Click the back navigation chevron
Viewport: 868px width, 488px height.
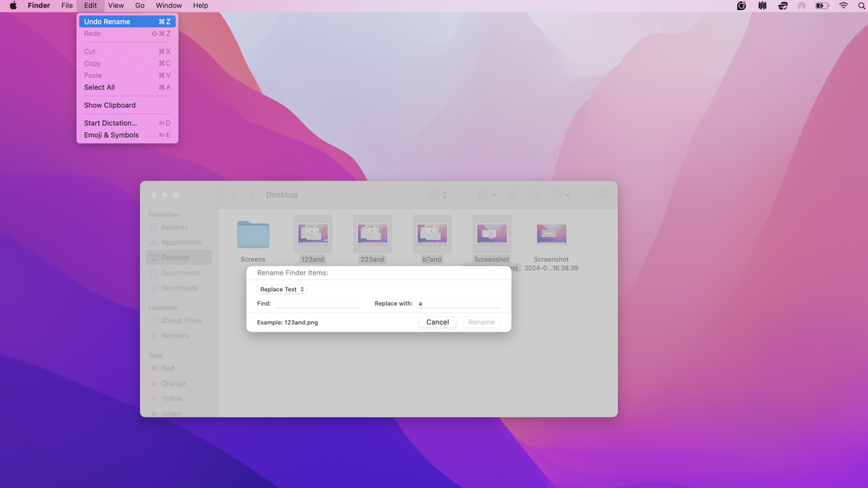click(x=233, y=194)
